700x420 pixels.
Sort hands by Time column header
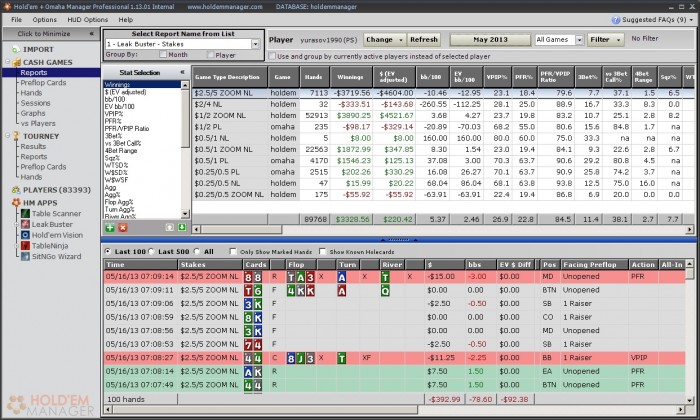click(x=140, y=265)
